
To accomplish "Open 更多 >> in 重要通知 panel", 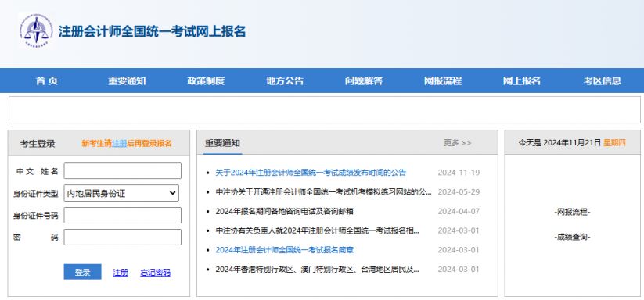I will 458,143.
